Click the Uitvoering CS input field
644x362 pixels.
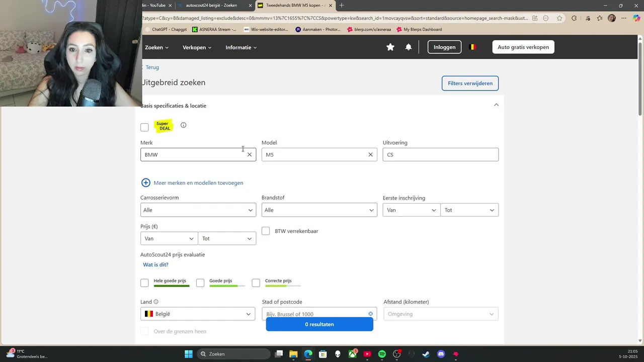[x=441, y=154]
